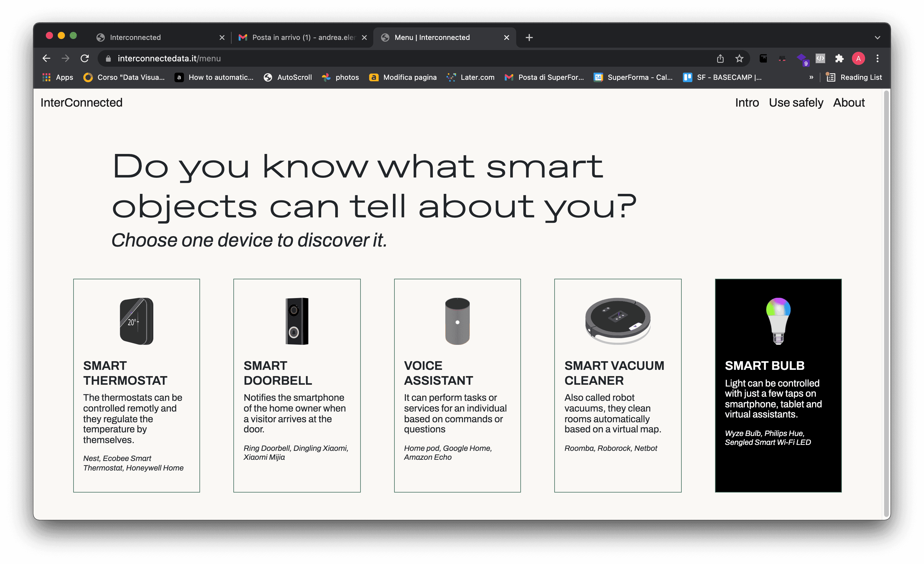Open the Posta di SuperFor bookmark
This screenshot has width=924, height=564.
(x=544, y=77)
